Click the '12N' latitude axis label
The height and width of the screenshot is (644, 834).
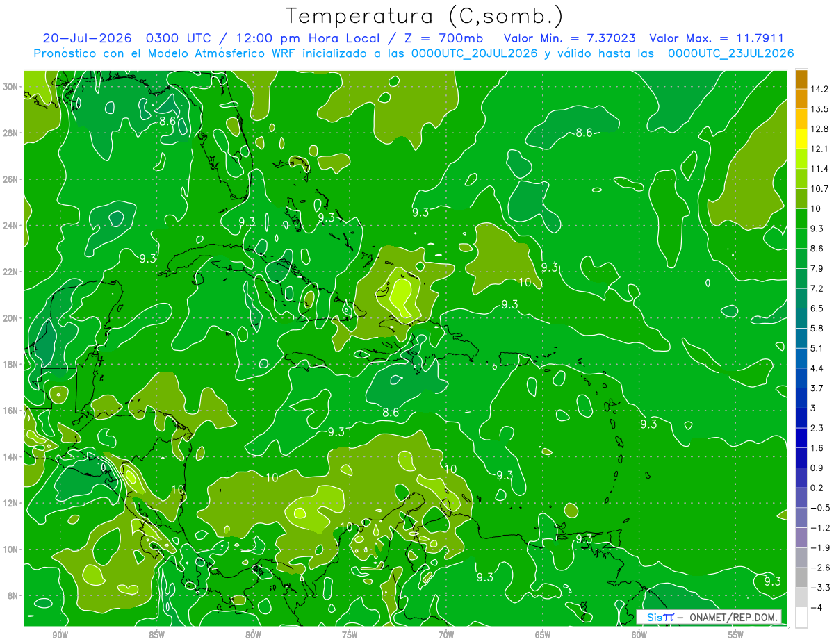point(11,503)
